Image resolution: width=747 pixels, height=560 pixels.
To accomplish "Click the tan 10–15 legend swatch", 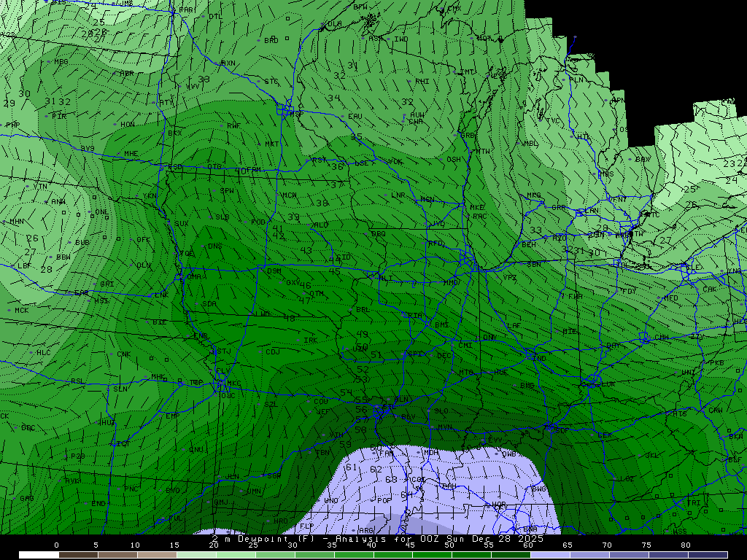I will 157,555.
